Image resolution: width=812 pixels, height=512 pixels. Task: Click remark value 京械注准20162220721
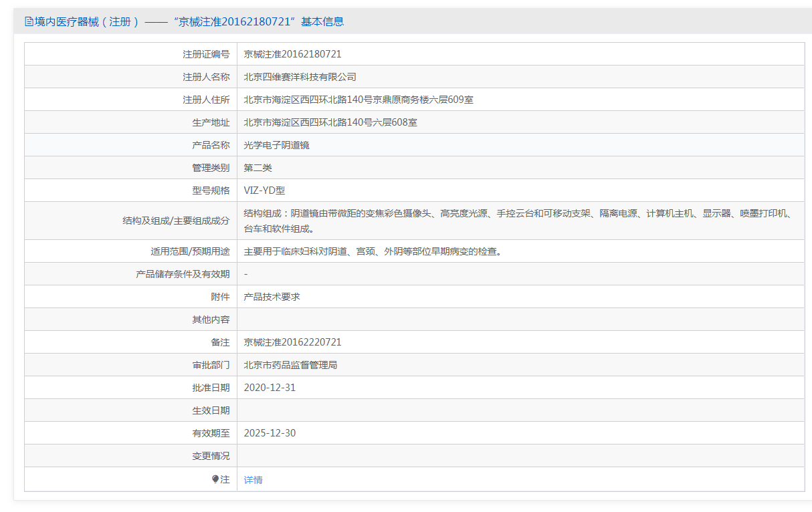292,342
